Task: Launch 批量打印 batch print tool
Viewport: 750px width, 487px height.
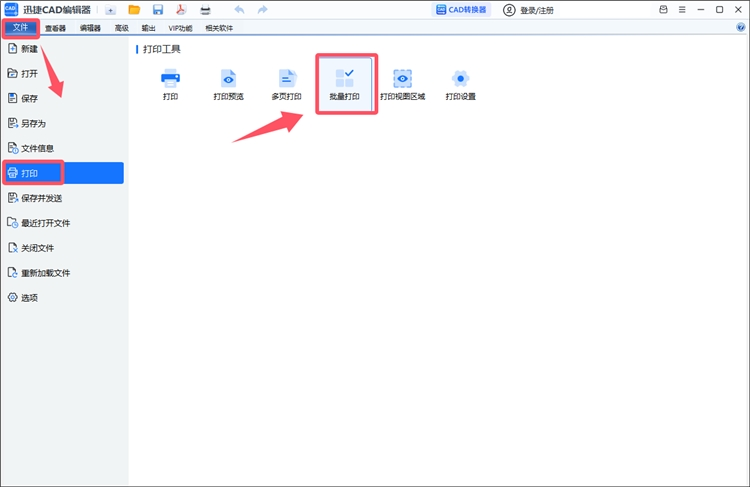Action: click(345, 82)
